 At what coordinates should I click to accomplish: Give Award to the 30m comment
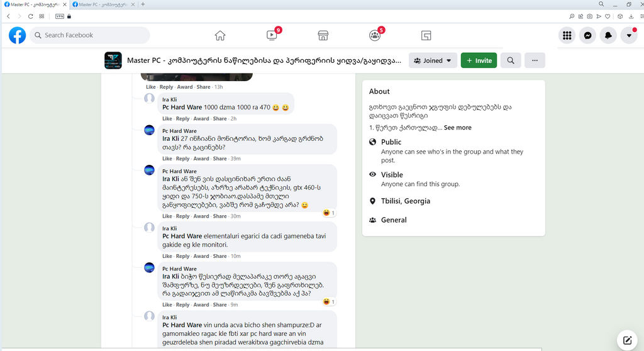point(201,216)
